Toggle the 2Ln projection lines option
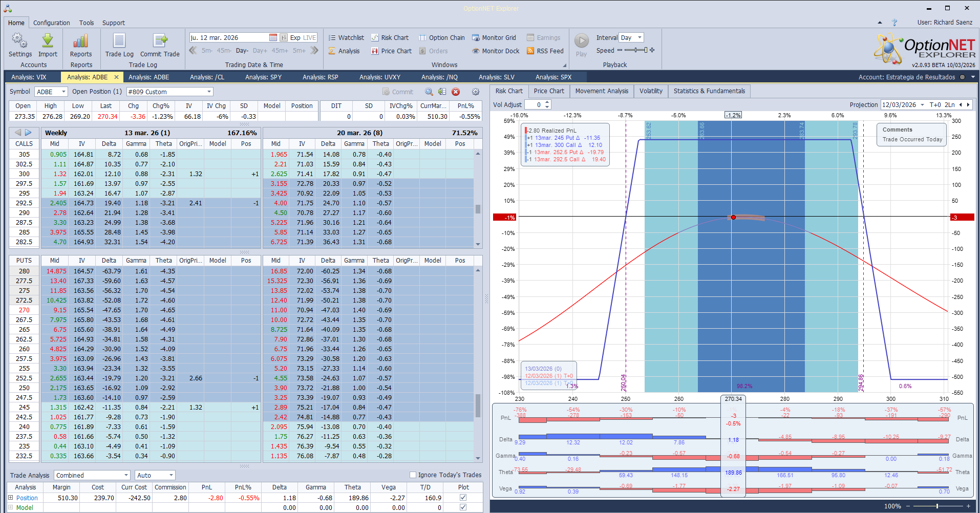 (x=950, y=104)
